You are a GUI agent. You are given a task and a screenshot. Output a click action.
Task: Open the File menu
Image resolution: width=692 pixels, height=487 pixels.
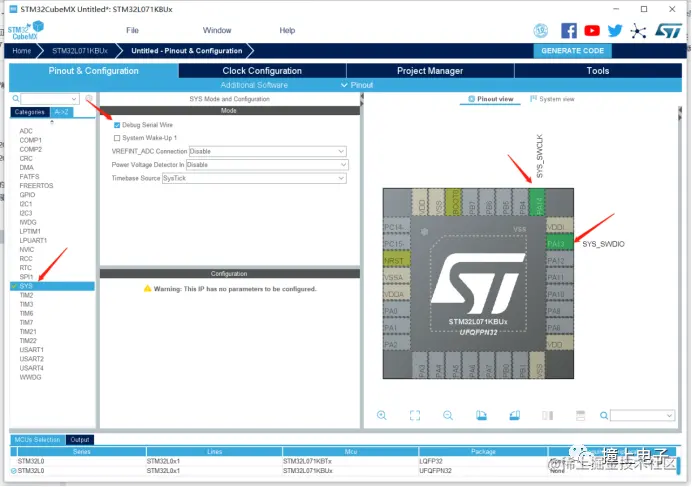click(x=132, y=30)
